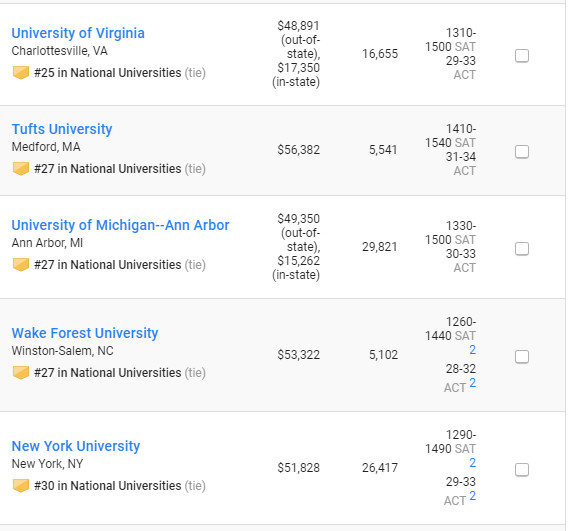Open University of Michigan--Ann Arbor page
Screen dimensions: 569x531
tap(120, 225)
